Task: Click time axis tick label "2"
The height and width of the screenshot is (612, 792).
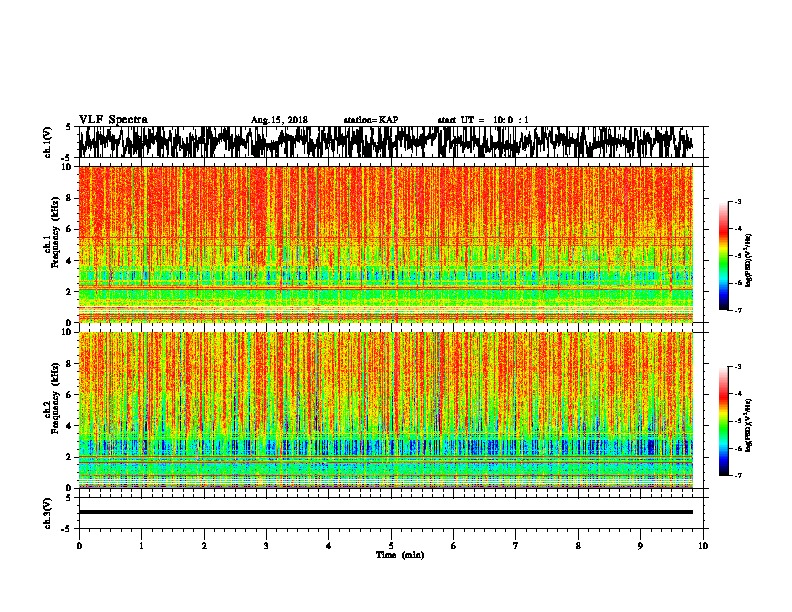Action: [x=204, y=546]
